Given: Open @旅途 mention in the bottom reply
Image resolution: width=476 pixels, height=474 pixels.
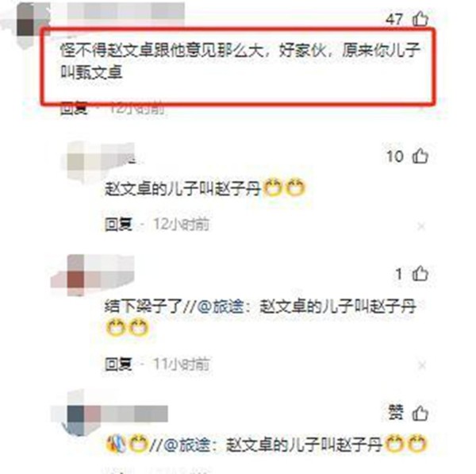Looking at the screenshot, I should (x=187, y=445).
